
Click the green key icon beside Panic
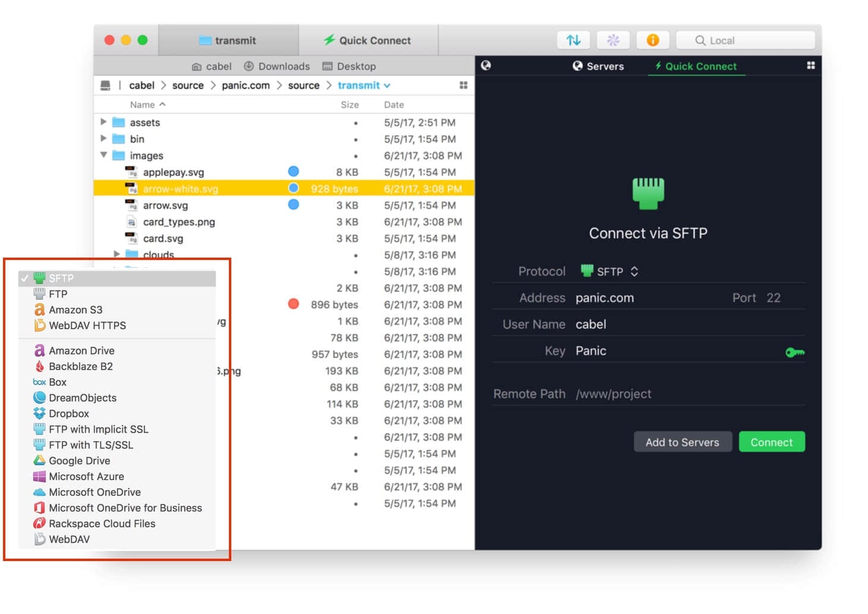794,352
